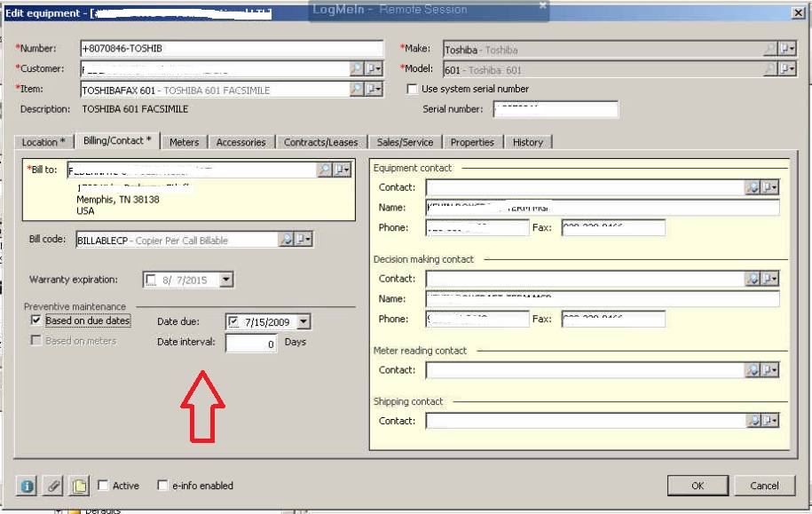This screenshot has height=514, width=812.
Task: Click the Shipping contact input field
Action: (x=585, y=421)
